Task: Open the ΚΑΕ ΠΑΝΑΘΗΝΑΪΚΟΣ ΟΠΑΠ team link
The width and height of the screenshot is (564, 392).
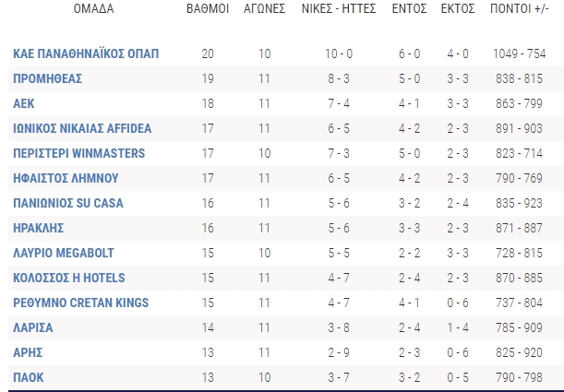Action: [x=86, y=53]
